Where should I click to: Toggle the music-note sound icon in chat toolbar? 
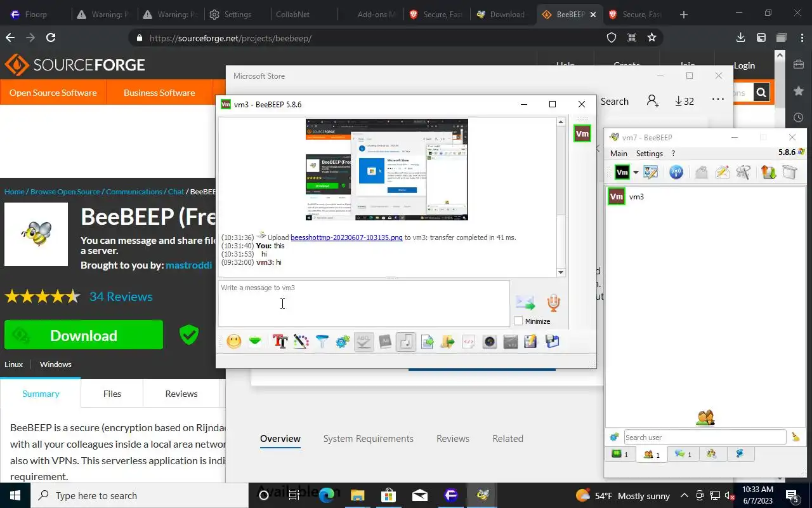[x=406, y=342]
